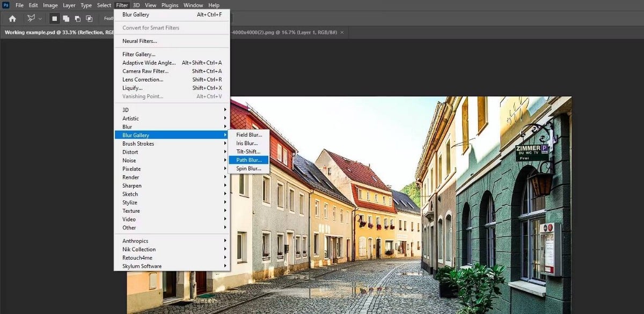Screen dimensions: 644x314
Task: Expand the Sharpen filters submenu
Action: pos(130,185)
